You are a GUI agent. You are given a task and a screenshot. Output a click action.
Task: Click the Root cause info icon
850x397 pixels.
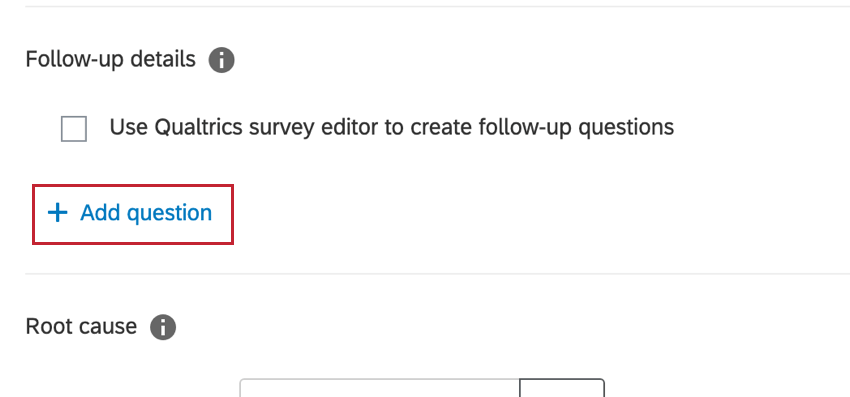163,327
